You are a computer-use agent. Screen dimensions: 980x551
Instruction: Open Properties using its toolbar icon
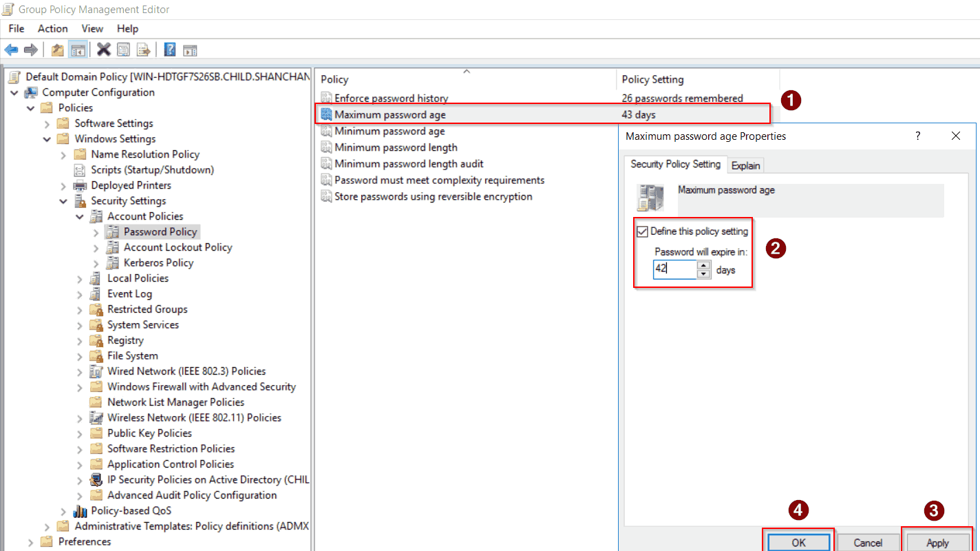tap(124, 50)
